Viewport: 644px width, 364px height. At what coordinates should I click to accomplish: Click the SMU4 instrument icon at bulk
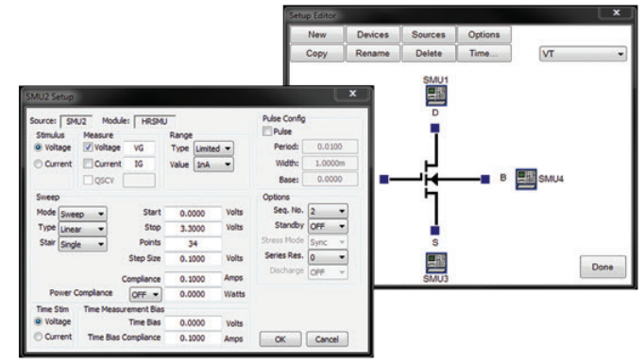pyautogui.click(x=526, y=179)
